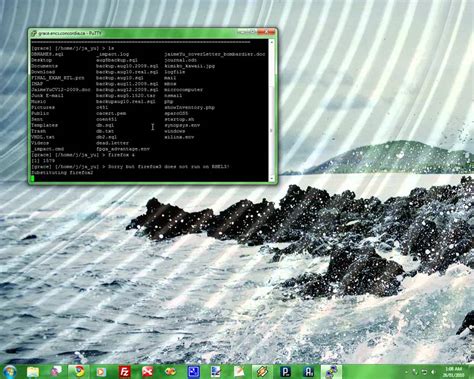Click 'backup.aug5.1520.tar' file name
Screen dimensions: 474x379
point(126,96)
